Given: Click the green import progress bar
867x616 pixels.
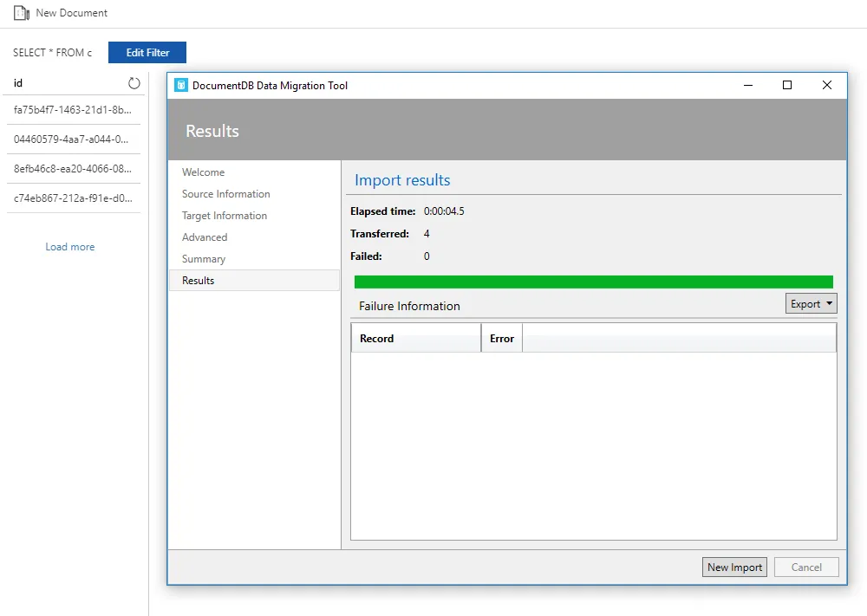Looking at the screenshot, I should point(593,282).
